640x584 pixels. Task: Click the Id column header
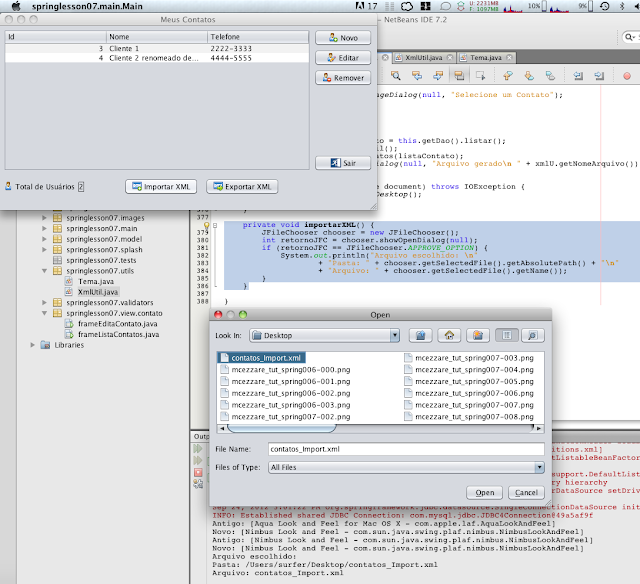tap(56, 37)
